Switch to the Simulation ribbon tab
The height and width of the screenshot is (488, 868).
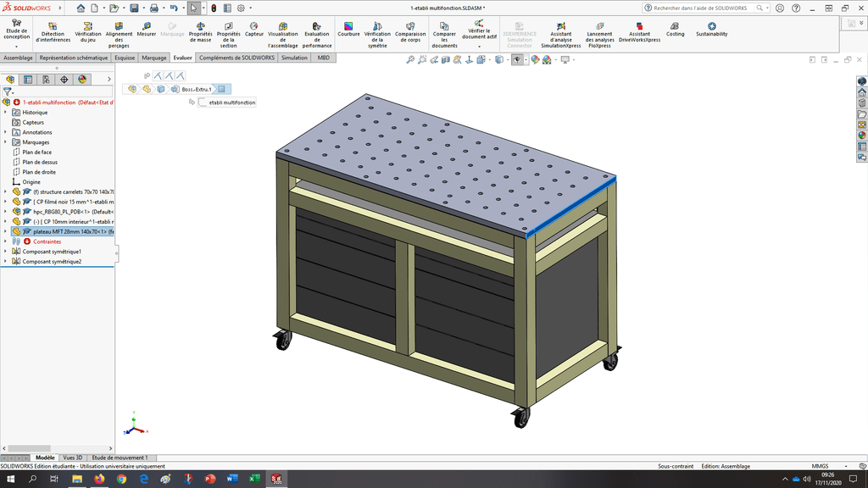coord(294,58)
